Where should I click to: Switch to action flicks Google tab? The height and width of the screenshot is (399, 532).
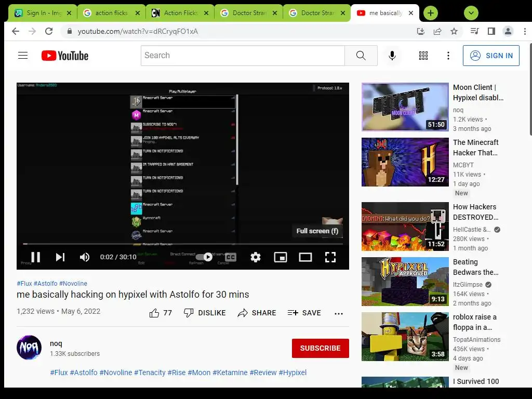(111, 13)
